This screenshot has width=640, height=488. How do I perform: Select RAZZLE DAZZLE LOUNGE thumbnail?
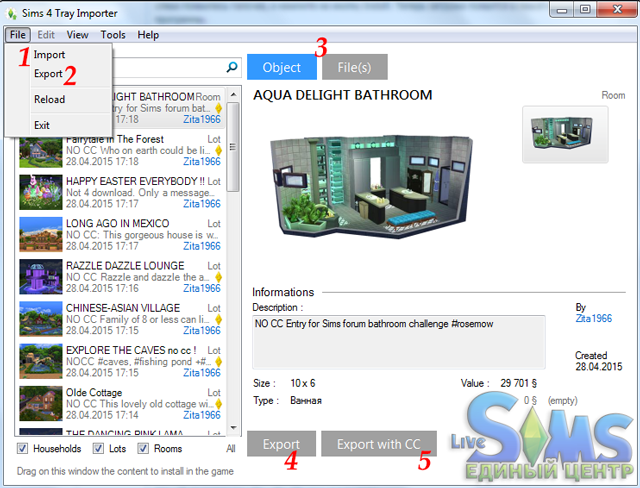(41, 277)
